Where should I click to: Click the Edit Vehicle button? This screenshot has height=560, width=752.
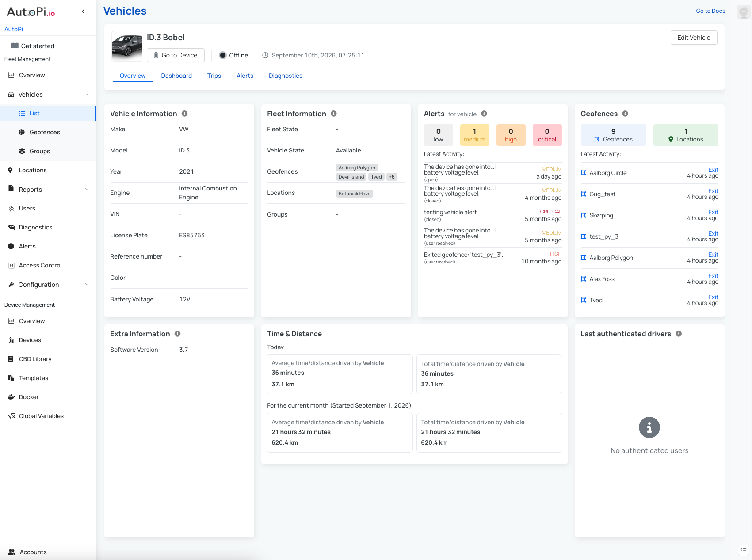click(x=694, y=38)
